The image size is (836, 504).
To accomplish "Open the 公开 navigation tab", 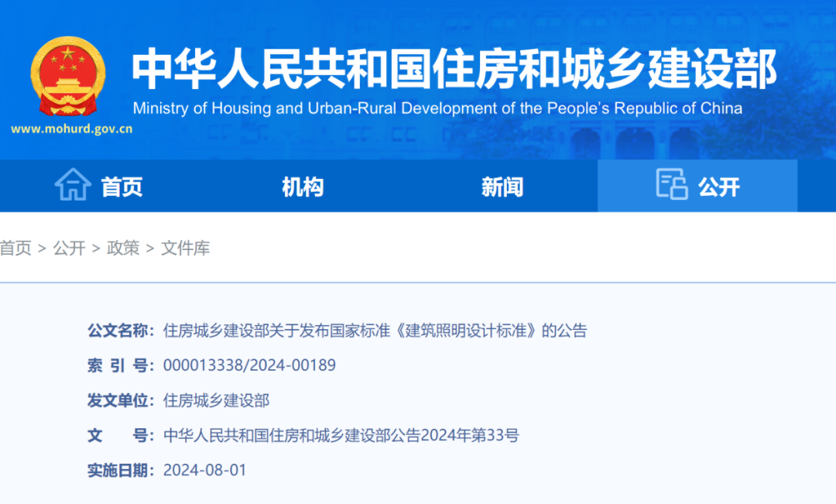I will click(697, 186).
